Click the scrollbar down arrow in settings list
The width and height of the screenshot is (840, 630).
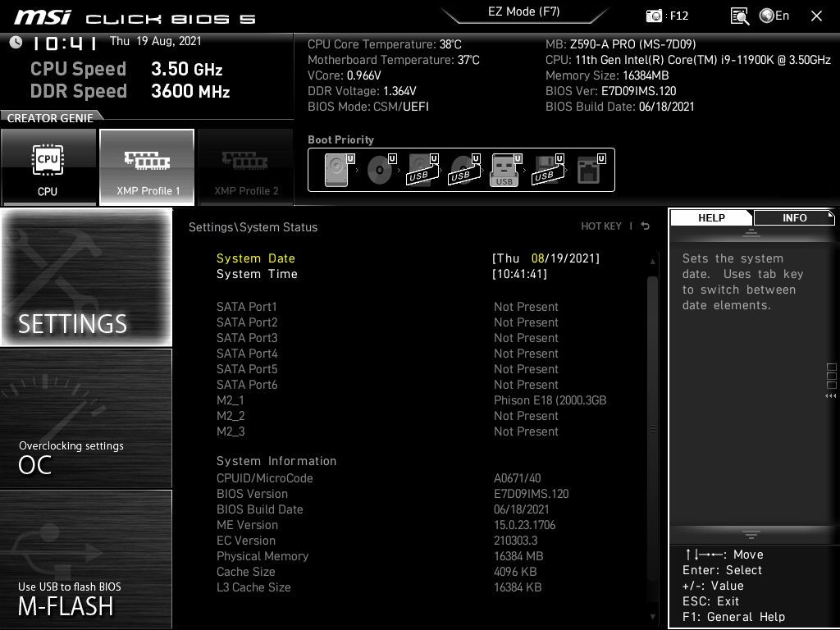pos(652,617)
